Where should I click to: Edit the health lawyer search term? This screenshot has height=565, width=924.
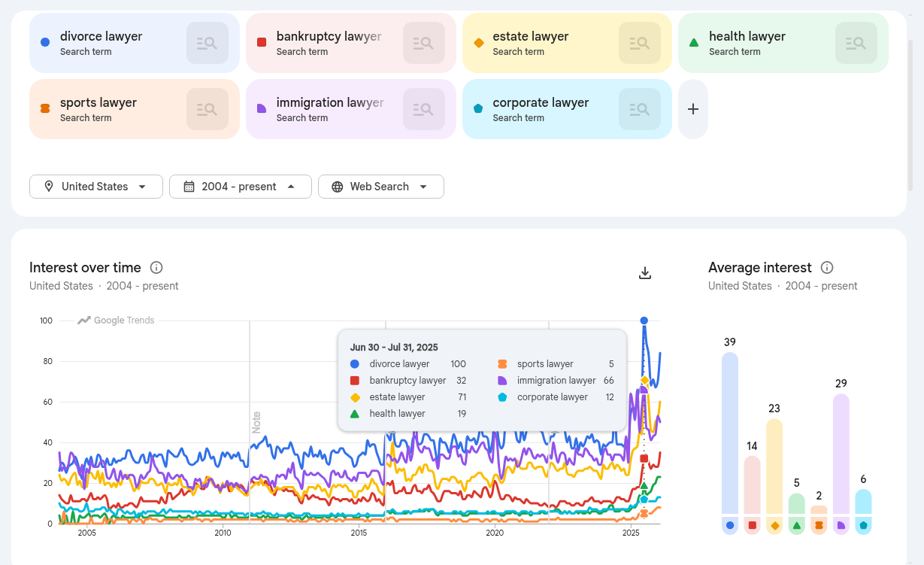pyautogui.click(x=747, y=36)
